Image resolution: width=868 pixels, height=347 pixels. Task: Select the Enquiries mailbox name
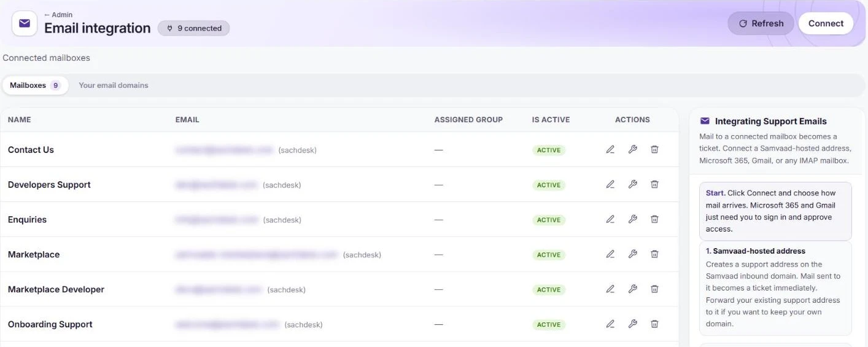coord(27,220)
